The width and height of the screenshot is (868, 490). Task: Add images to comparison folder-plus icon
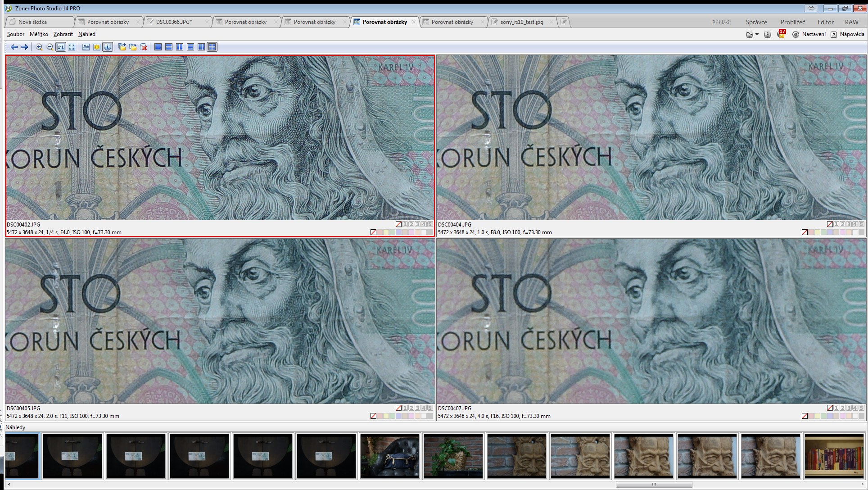pyautogui.click(x=122, y=47)
